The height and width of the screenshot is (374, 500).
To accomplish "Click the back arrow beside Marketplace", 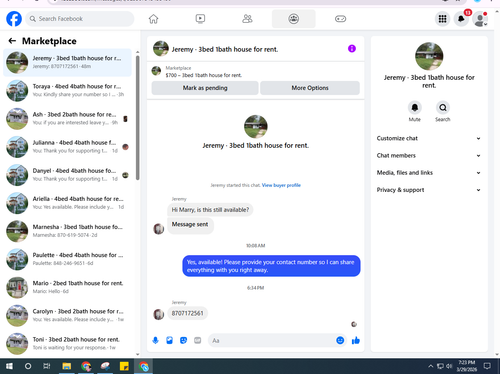I will (12, 41).
